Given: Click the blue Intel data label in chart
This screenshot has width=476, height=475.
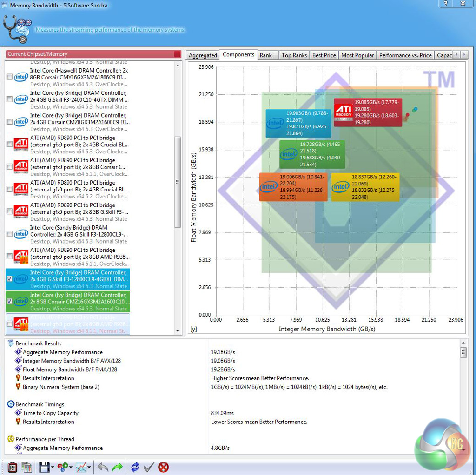Looking at the screenshot, I should [298, 123].
